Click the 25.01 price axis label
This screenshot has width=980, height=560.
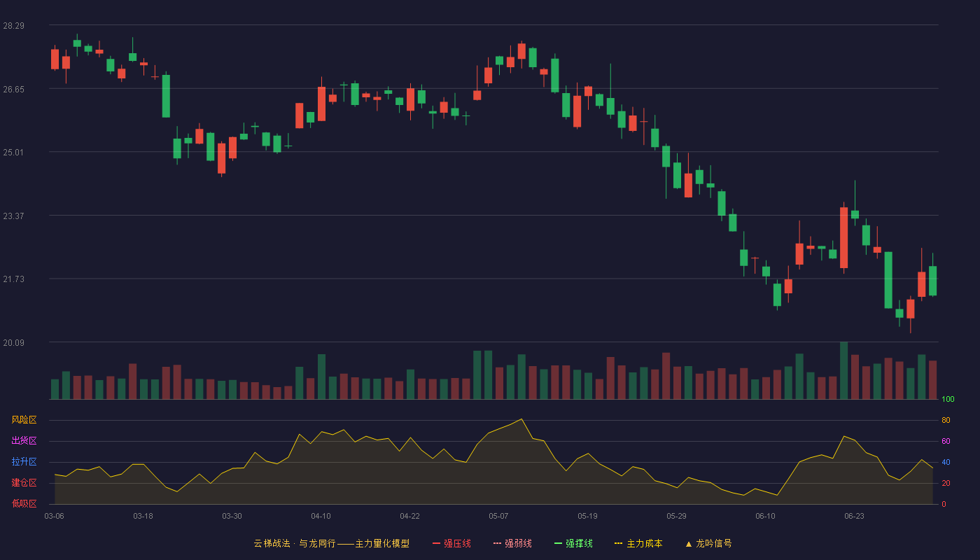[13, 153]
